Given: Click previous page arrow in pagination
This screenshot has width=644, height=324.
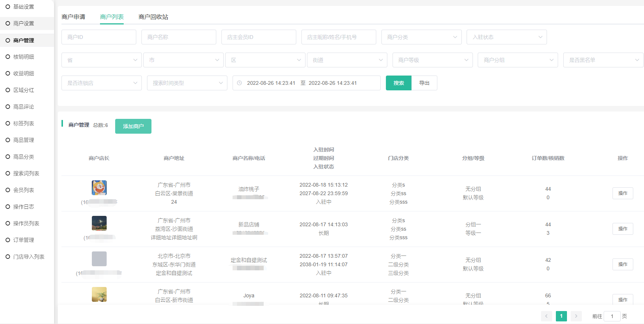Looking at the screenshot, I should [546, 316].
